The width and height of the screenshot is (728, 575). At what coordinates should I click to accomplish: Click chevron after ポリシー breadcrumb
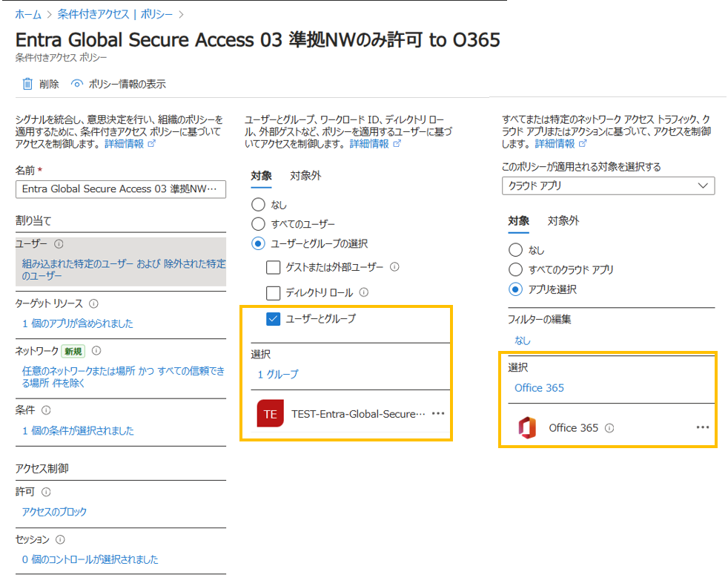pyautogui.click(x=181, y=15)
